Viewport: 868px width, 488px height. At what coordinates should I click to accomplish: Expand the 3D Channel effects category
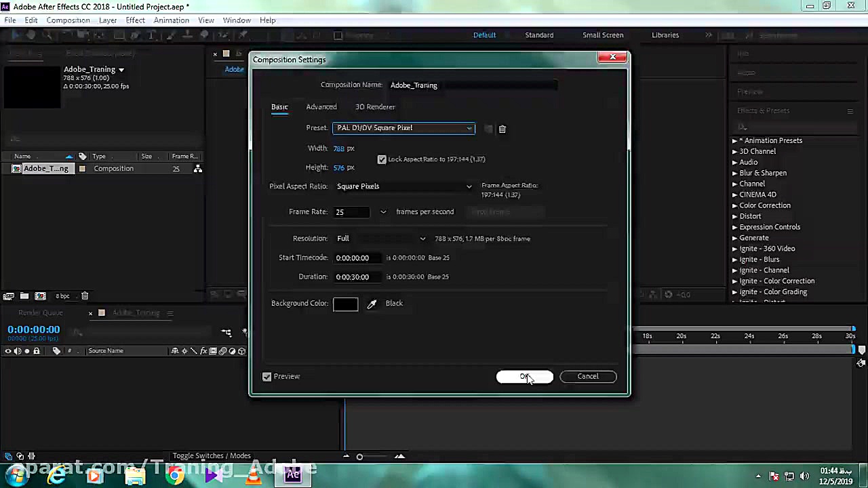point(734,152)
